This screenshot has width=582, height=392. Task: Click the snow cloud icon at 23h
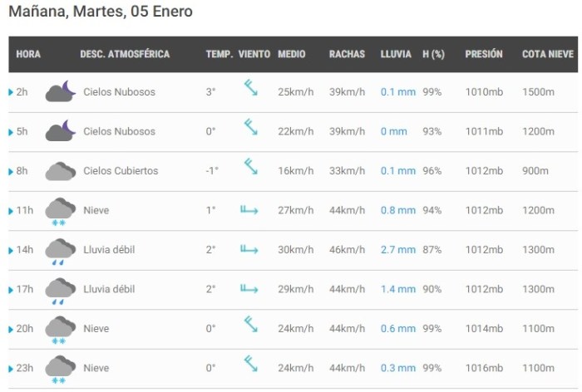point(60,369)
